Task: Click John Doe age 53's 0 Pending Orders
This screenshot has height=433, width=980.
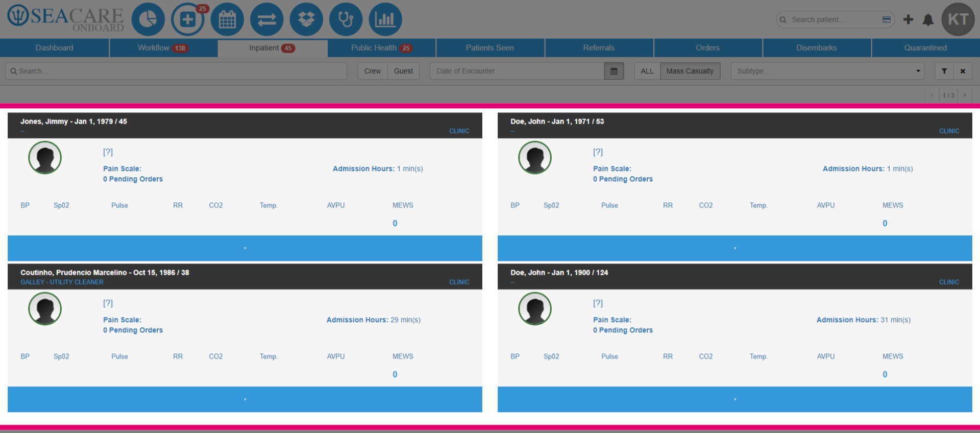Action: tap(623, 179)
